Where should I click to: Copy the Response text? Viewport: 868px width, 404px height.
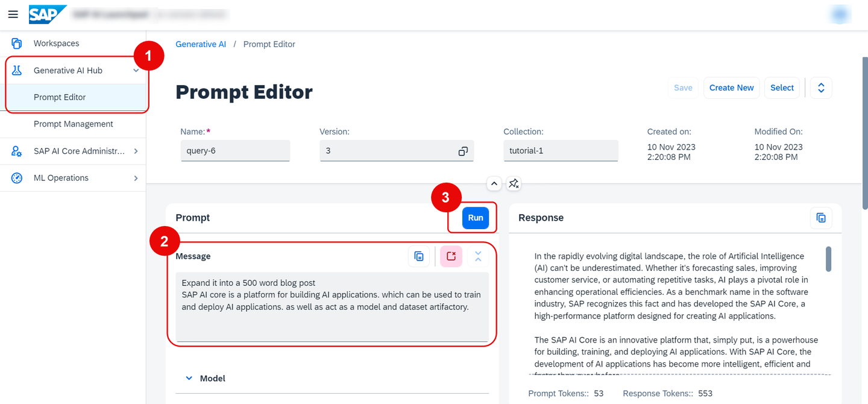click(x=821, y=218)
